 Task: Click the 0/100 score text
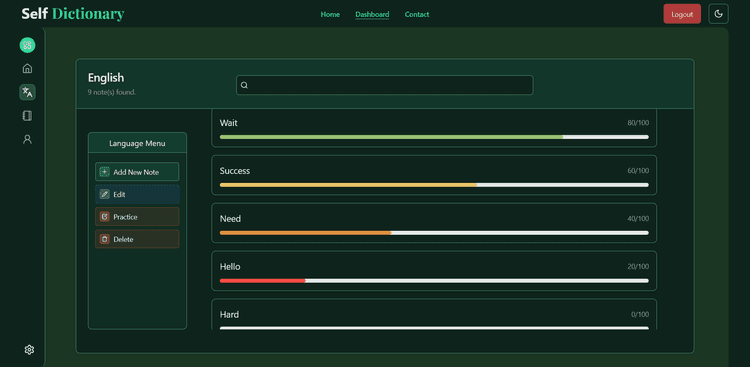tap(640, 314)
